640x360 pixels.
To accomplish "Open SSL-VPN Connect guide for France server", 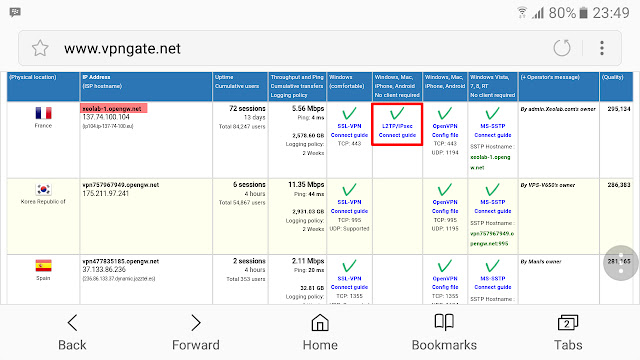I will [x=349, y=131].
